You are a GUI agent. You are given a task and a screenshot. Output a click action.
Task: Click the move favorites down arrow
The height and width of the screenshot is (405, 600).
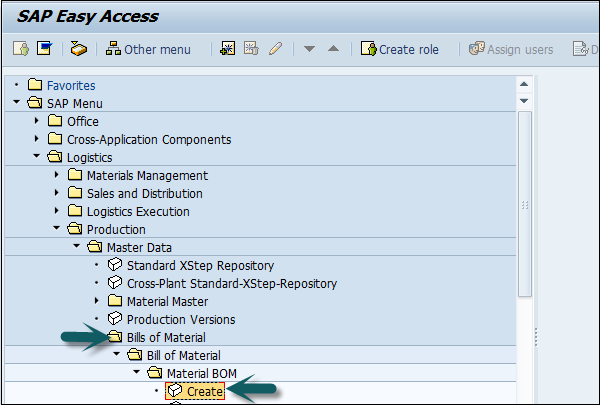pyautogui.click(x=310, y=49)
